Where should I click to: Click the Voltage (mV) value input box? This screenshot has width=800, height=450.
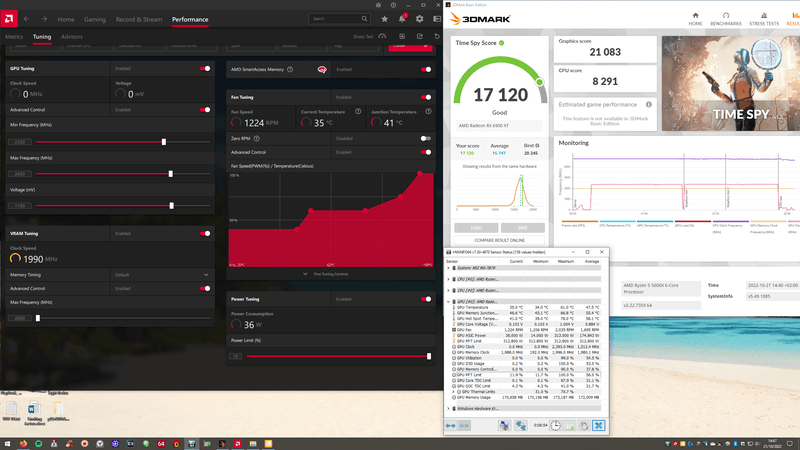20,206
